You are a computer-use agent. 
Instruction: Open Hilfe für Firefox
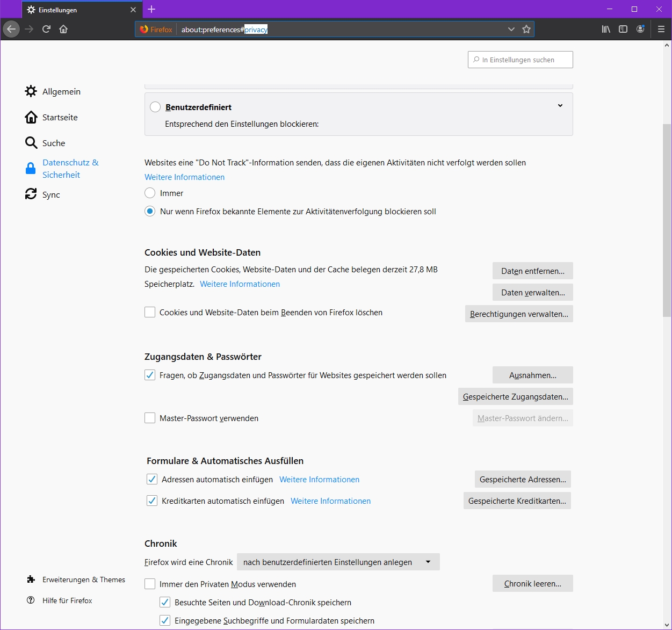coord(60,600)
